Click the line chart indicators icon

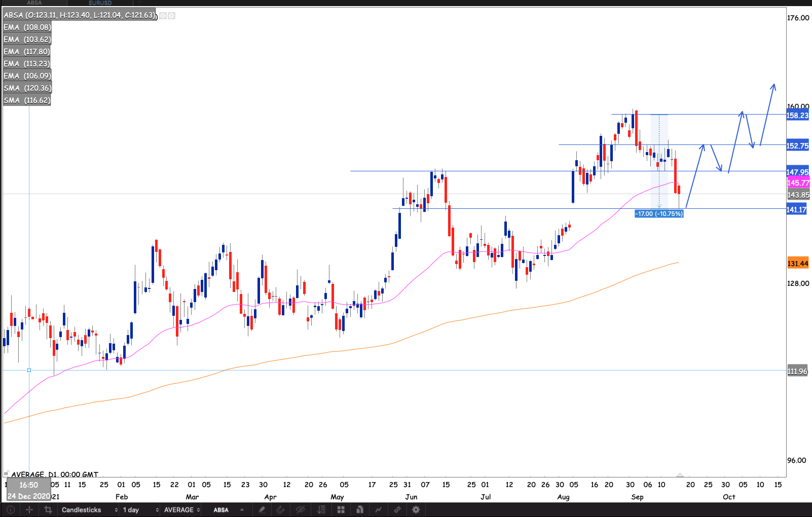[x=378, y=509]
